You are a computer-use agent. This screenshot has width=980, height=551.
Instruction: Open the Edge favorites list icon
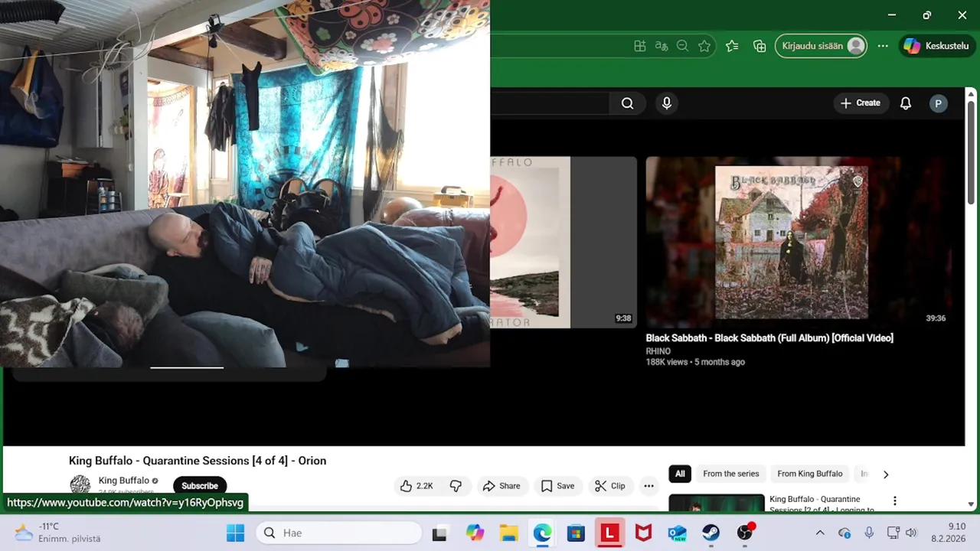tap(732, 46)
